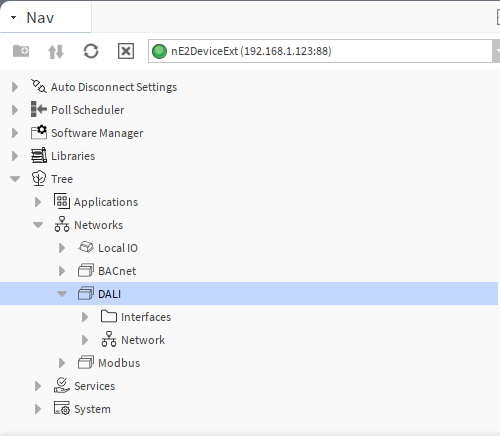The image size is (500, 436).
Task: Select Applications label
Action: pos(106,202)
